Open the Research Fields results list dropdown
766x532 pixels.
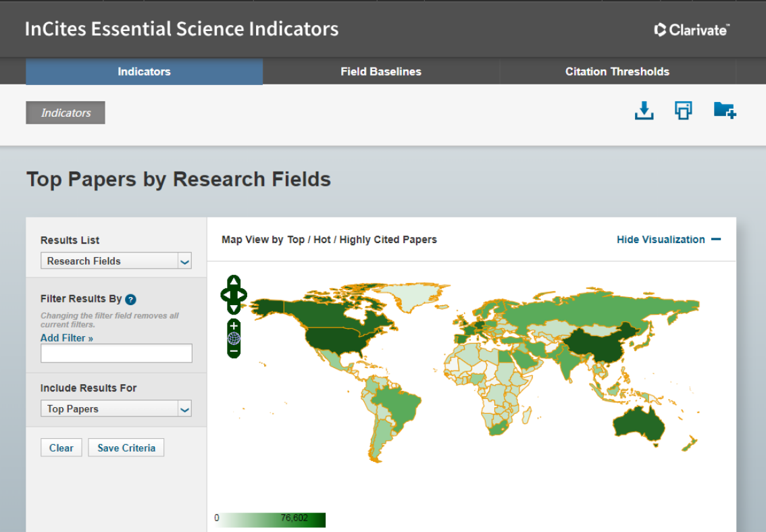[116, 261]
